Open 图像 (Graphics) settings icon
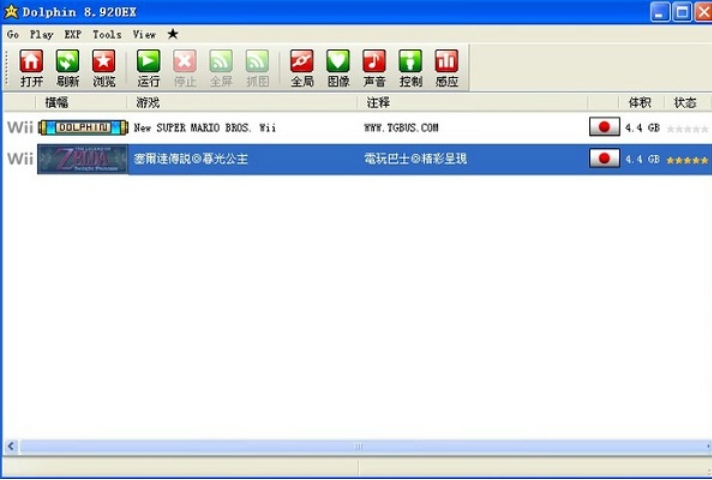The width and height of the screenshot is (712, 480). click(x=338, y=61)
